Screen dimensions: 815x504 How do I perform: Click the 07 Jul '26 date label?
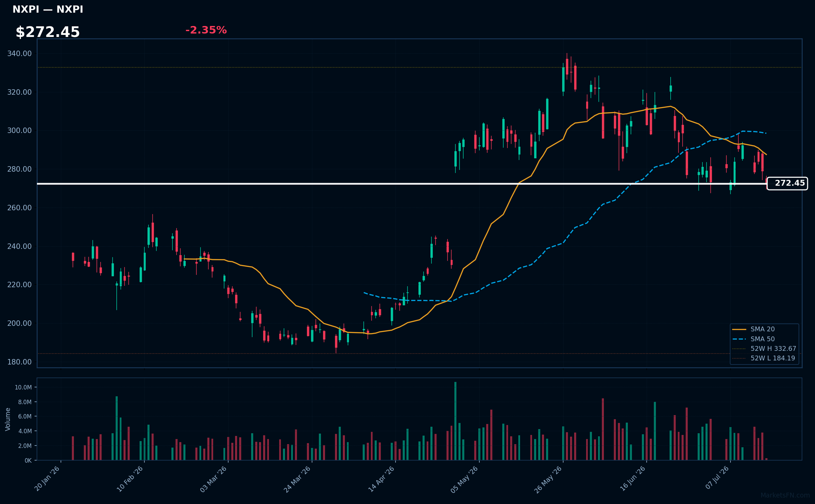click(717, 478)
